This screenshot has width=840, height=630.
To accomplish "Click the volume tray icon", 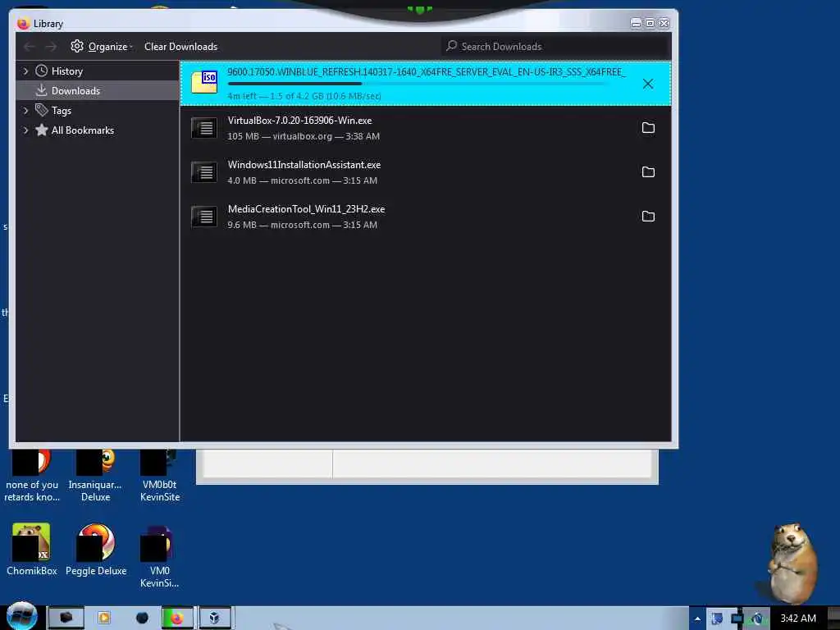I will coord(756,619).
